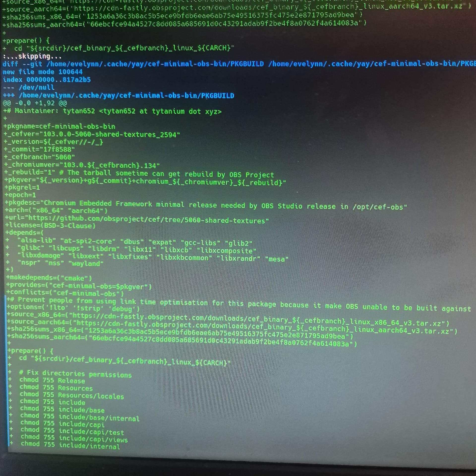This screenshot has height=476, width=476.
Task: Click the '@@ -0,0 +1,92 @@' hunk header
Action: tap(35, 103)
